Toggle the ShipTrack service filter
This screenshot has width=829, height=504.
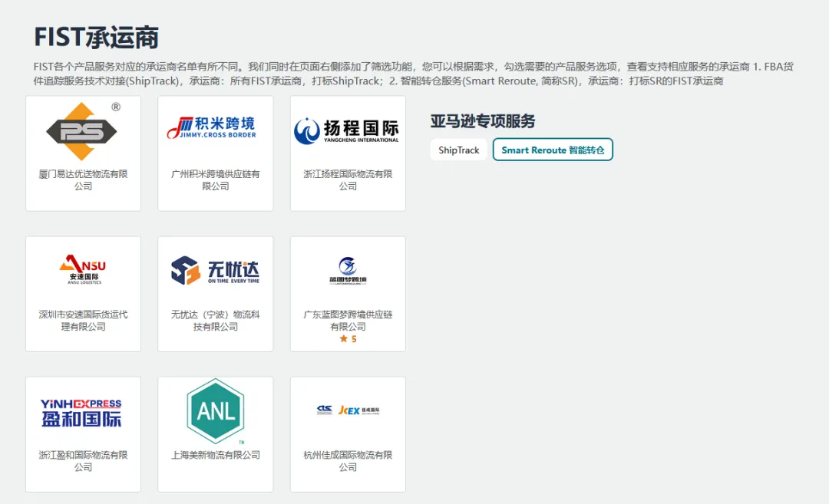458,150
